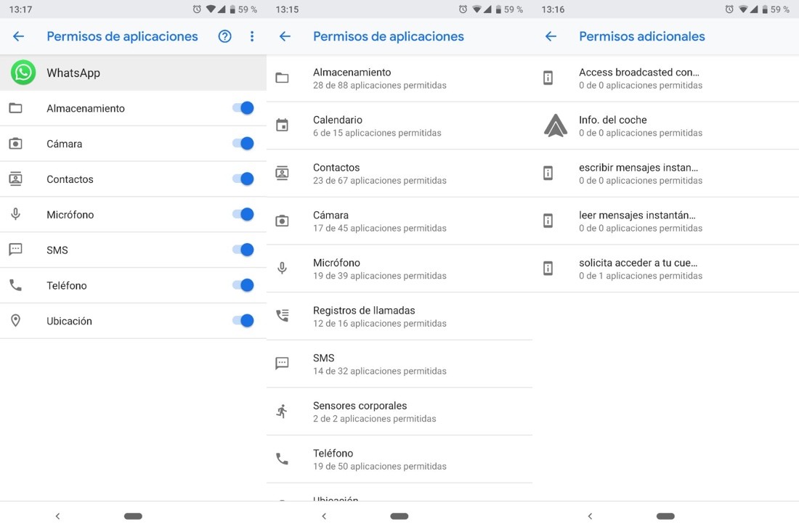Tap the WhatsApp app logo
799x532 pixels.
(23, 73)
